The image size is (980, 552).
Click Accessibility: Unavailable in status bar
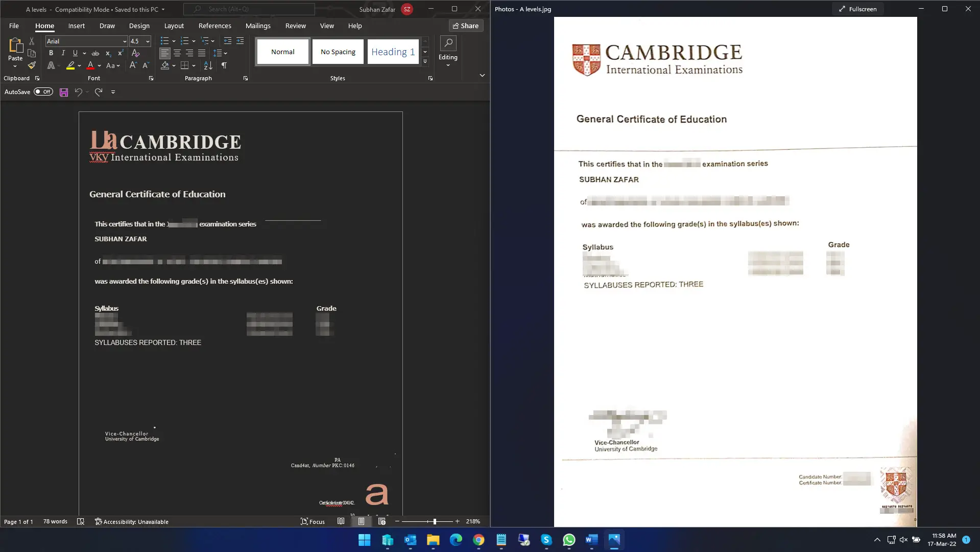coord(132,521)
